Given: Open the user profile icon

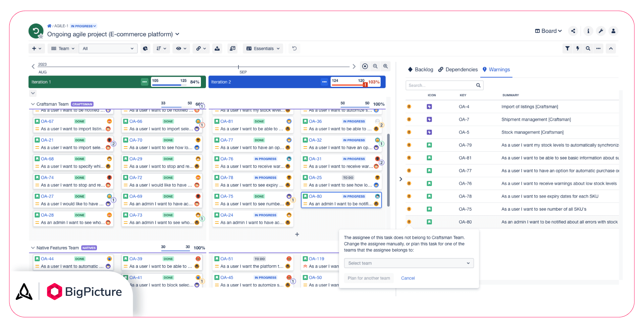Looking at the screenshot, I should [613, 31].
